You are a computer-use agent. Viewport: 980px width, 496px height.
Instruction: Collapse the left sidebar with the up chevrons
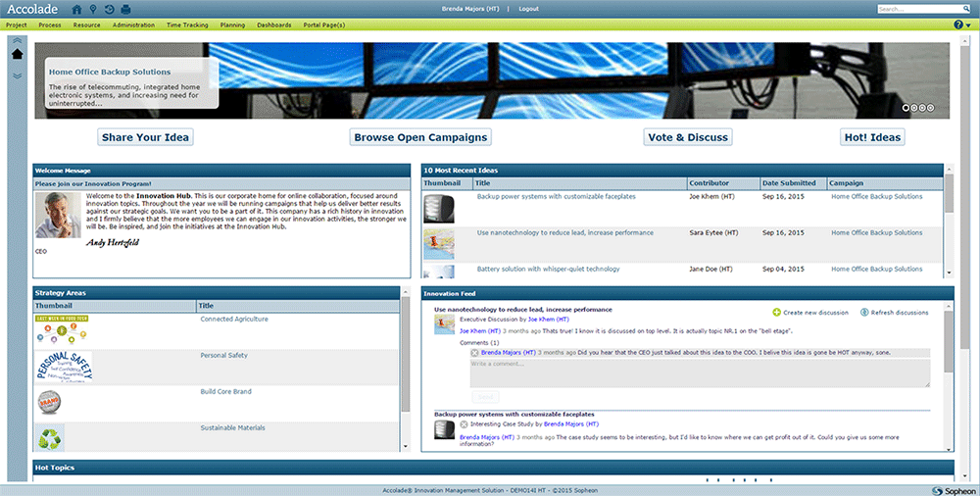tap(17, 40)
